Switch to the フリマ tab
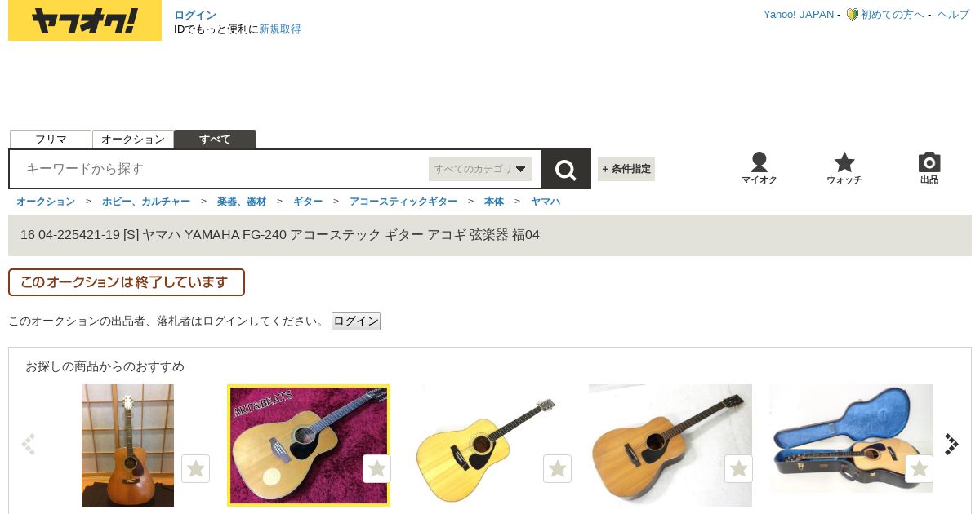 (51, 140)
